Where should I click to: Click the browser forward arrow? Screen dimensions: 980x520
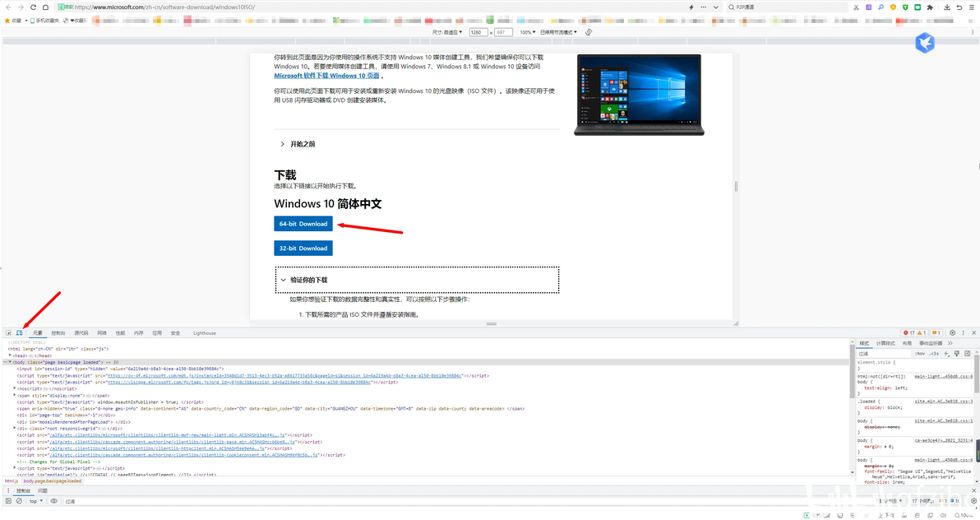click(x=21, y=7)
